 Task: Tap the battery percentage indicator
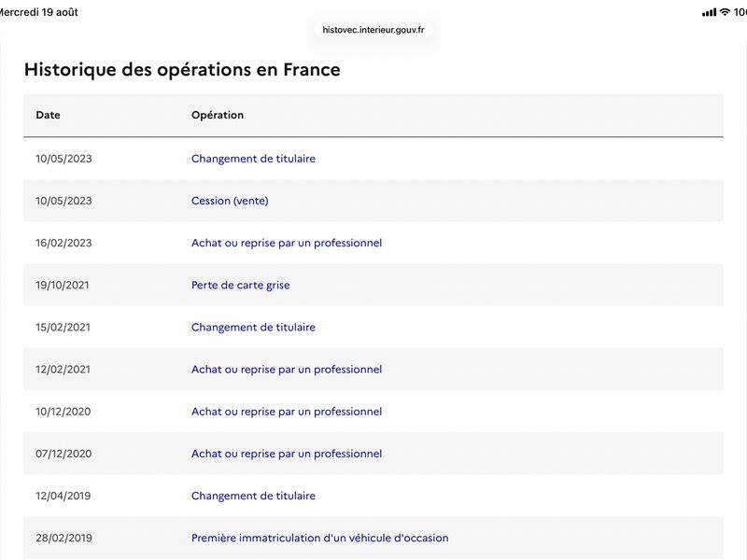point(740,12)
